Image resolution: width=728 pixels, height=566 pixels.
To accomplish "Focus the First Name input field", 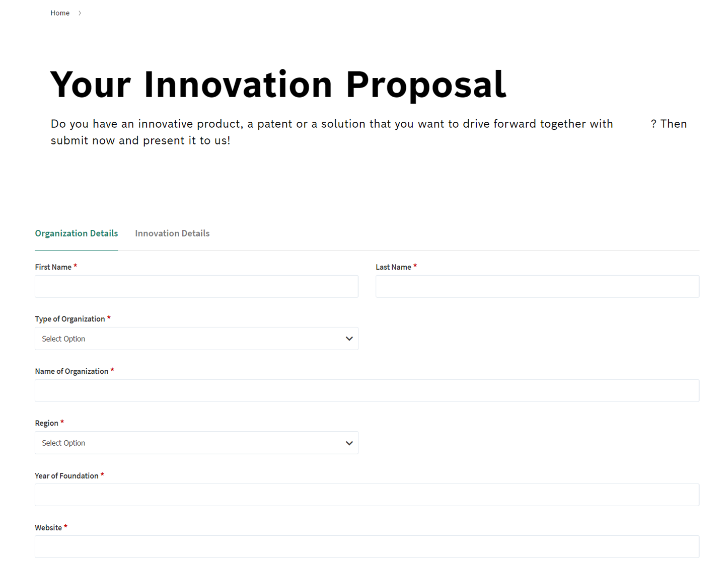I will tap(196, 286).
